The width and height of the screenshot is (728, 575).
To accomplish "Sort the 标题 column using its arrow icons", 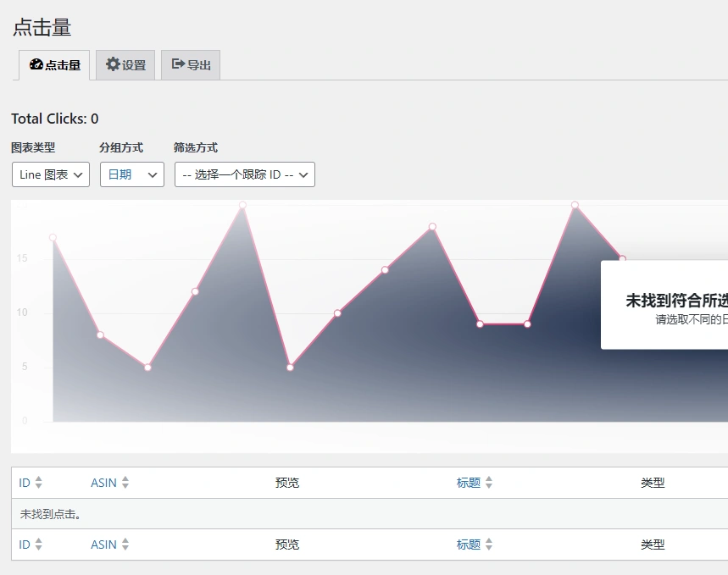I will (490, 482).
